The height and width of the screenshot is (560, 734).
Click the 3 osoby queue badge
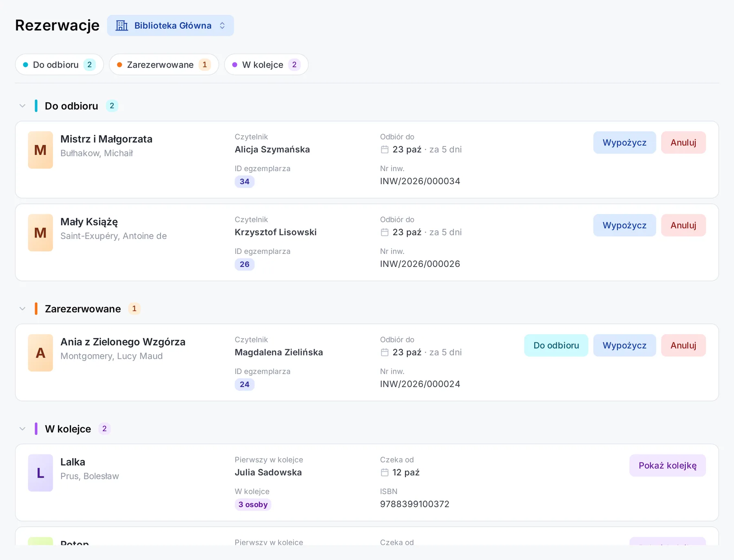click(x=253, y=505)
